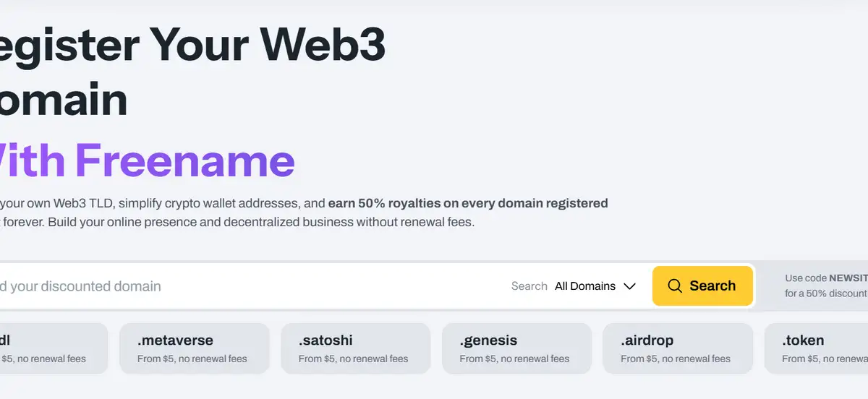The height and width of the screenshot is (399, 868).
Task: Select the .airdrop domain chip
Action: (678, 348)
